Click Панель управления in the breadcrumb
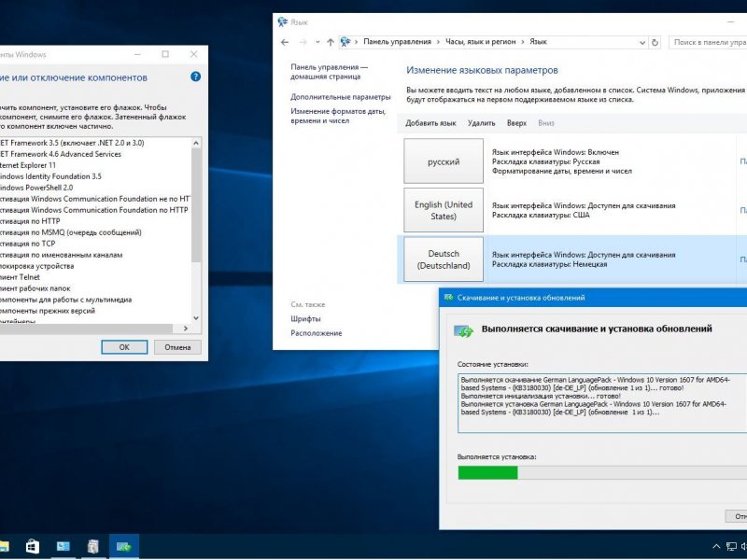 coord(397,42)
